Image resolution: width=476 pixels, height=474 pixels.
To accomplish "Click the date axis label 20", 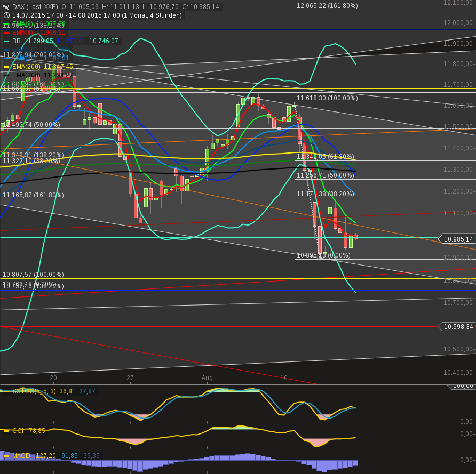I will point(53,378).
